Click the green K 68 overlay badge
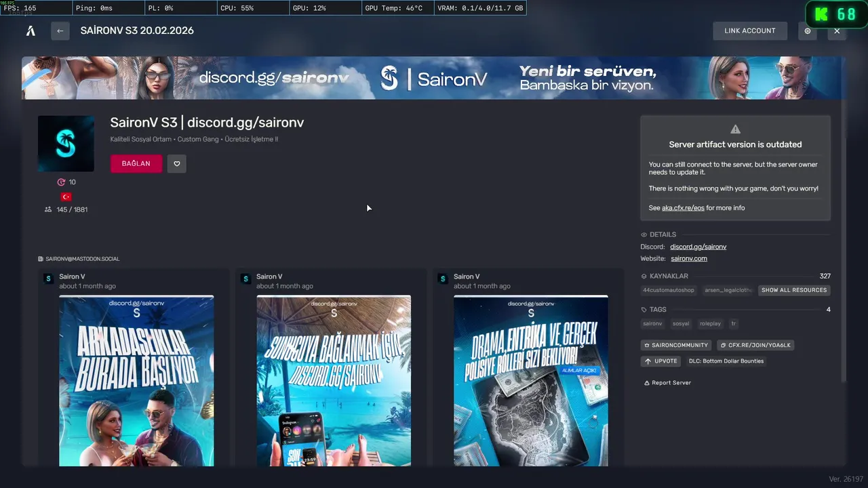868x488 pixels. pos(836,14)
